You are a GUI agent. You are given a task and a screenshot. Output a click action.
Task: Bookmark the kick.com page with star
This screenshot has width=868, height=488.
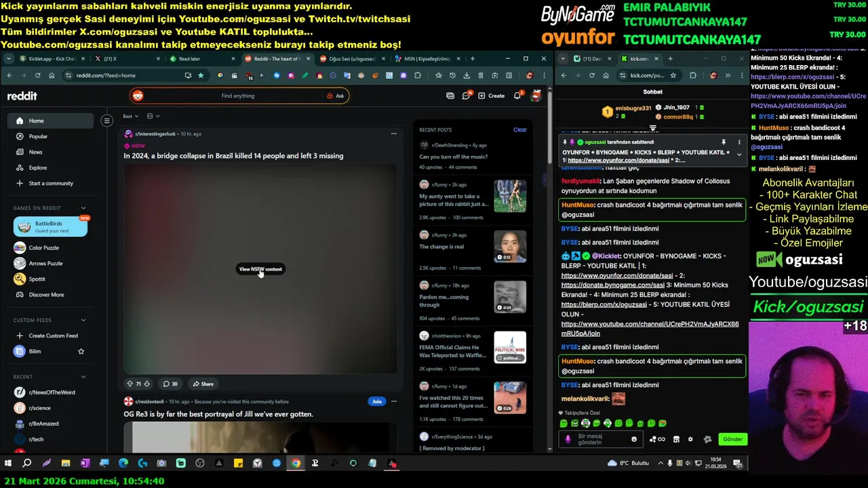673,75
